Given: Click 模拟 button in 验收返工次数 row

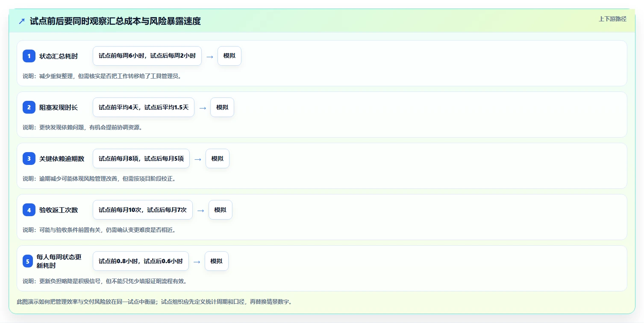Looking at the screenshot, I should click(x=221, y=210).
